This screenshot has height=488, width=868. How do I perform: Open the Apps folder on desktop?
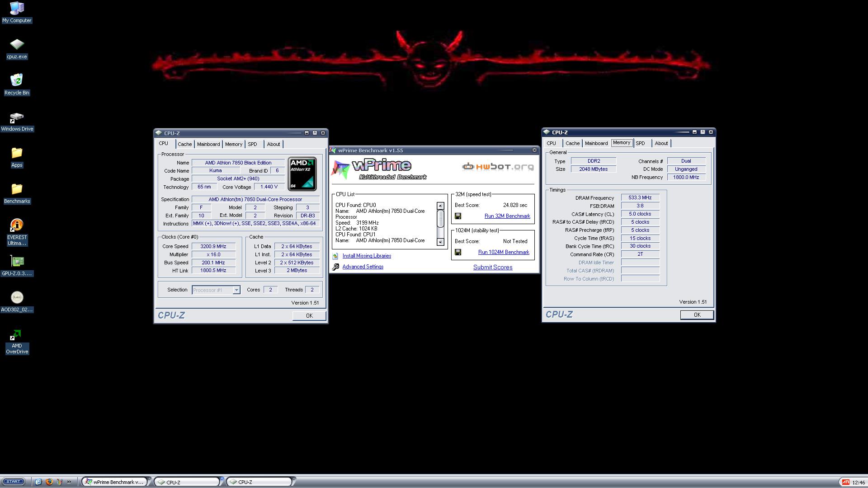(17, 158)
